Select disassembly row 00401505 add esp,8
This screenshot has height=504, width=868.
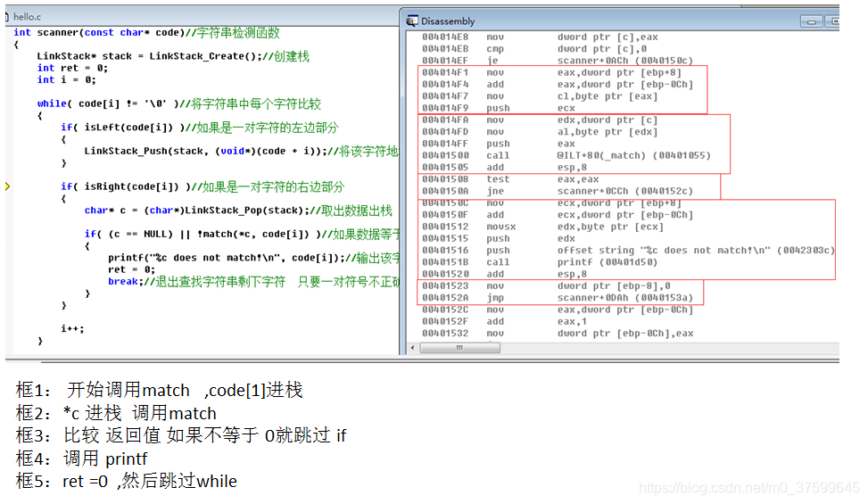504,167
